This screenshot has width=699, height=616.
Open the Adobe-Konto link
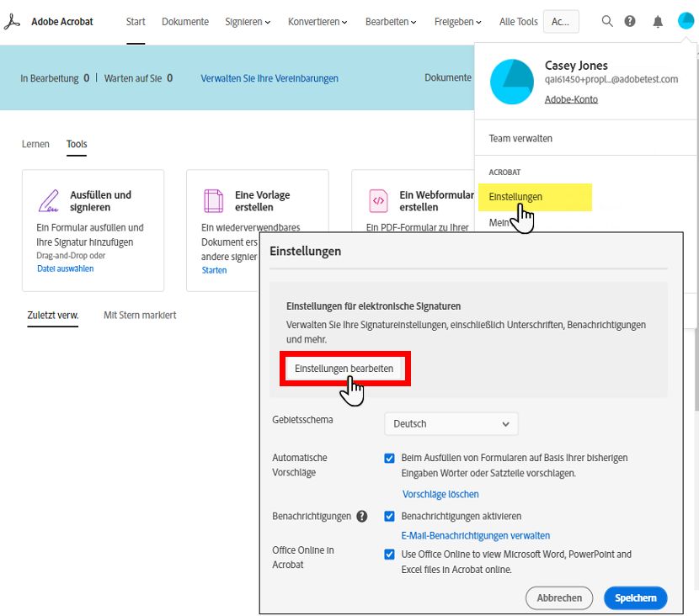571,99
